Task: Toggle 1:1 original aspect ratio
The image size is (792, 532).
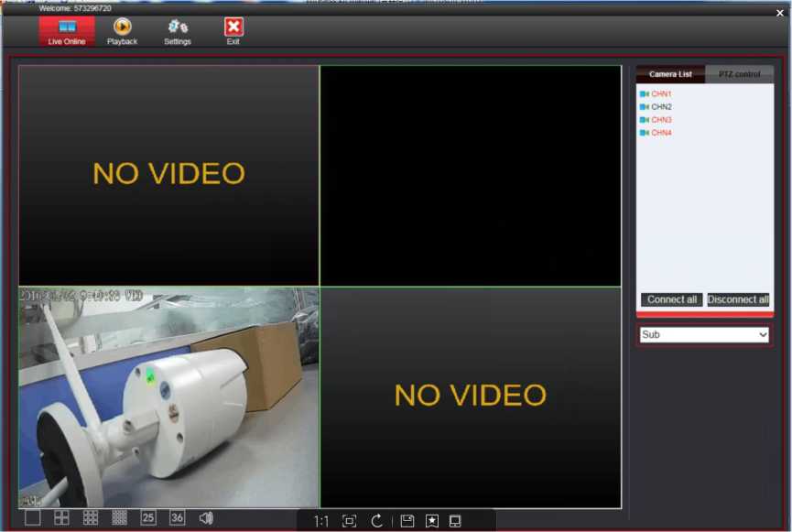Action: pyautogui.click(x=321, y=521)
